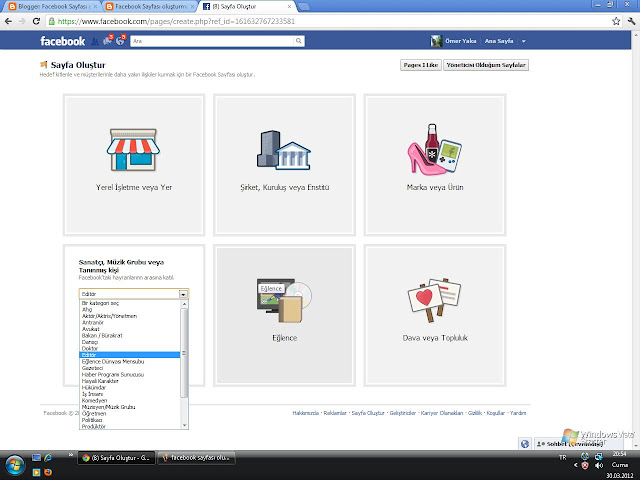
Task: Open the messages icon with red badge
Action: pyautogui.click(x=108, y=40)
